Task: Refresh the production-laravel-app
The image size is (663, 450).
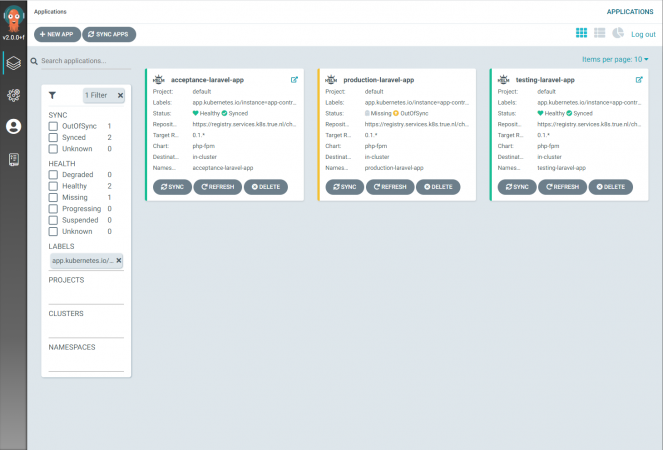Action: (390, 187)
